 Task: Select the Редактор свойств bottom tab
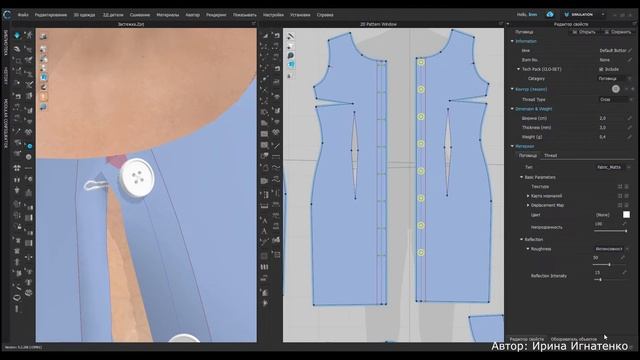(x=527, y=339)
